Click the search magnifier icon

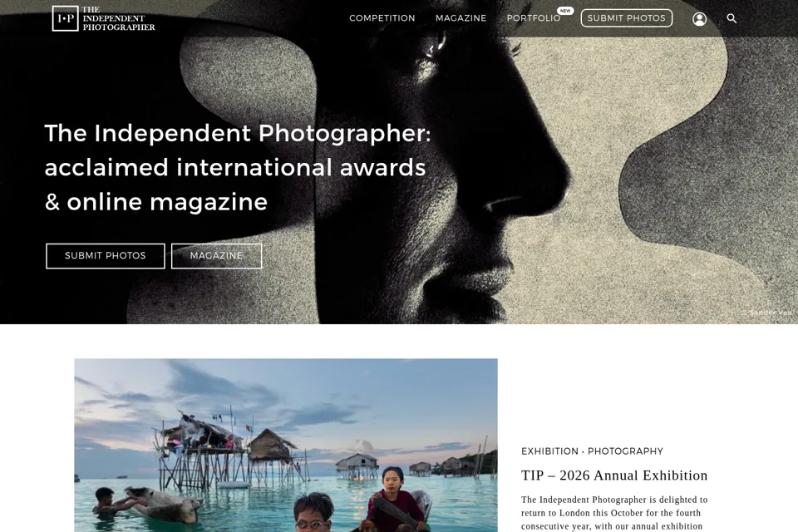(x=731, y=18)
